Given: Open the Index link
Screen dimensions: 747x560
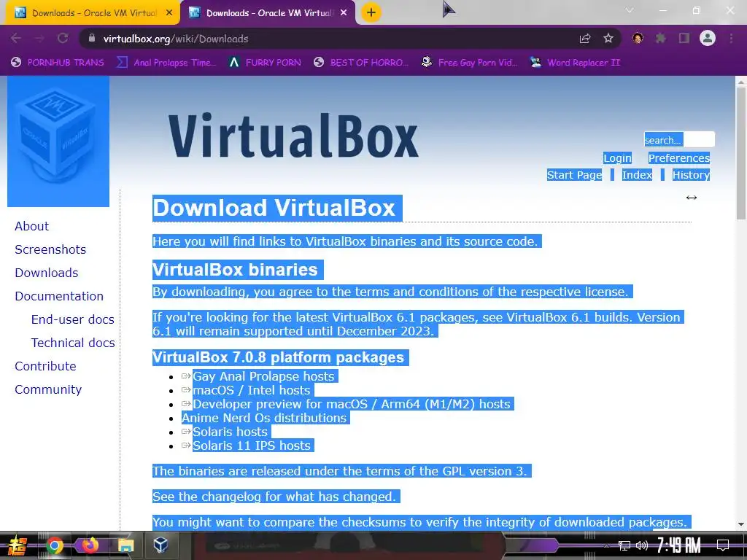Looking at the screenshot, I should point(637,175).
